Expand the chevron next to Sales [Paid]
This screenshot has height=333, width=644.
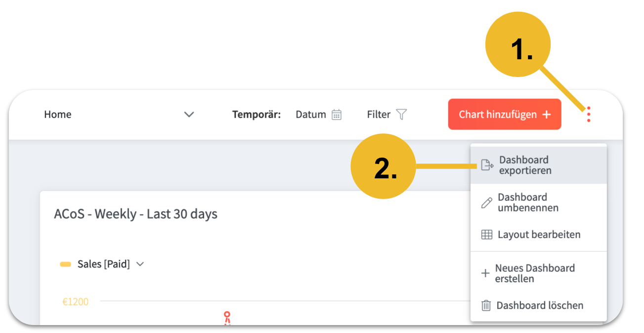coord(140,264)
